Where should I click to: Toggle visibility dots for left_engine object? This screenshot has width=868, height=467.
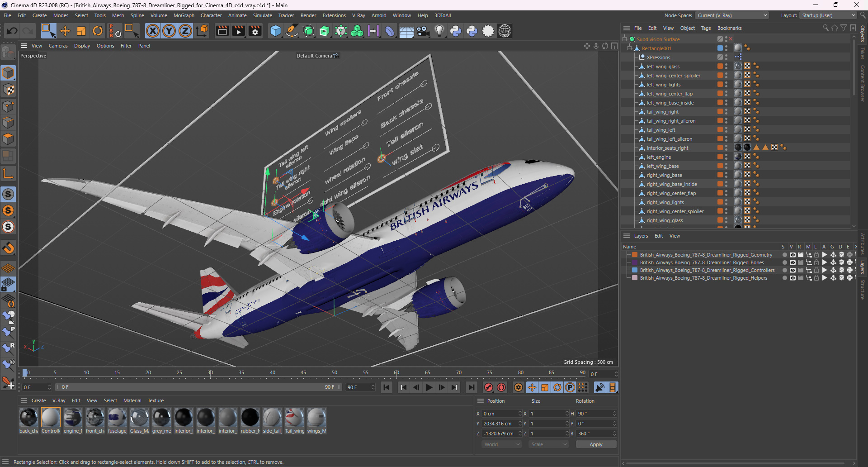[726, 157]
